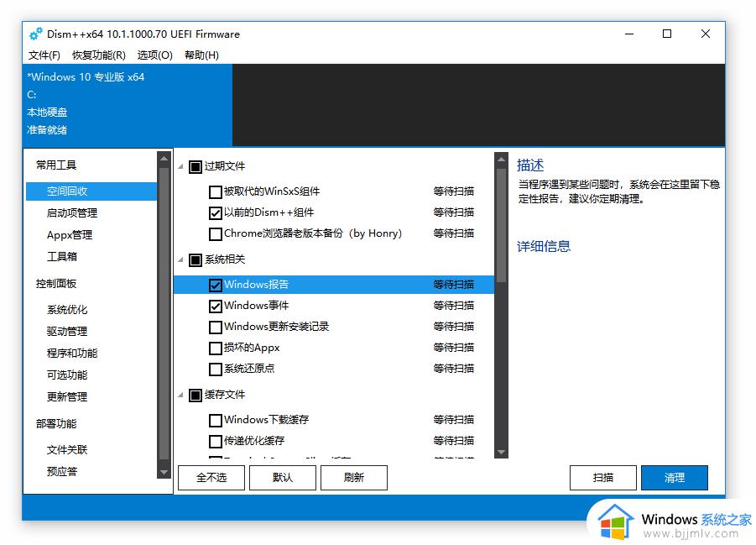The image size is (756, 545).
Task: Uncheck the Windows报告 checkbox
Action: [216, 286]
